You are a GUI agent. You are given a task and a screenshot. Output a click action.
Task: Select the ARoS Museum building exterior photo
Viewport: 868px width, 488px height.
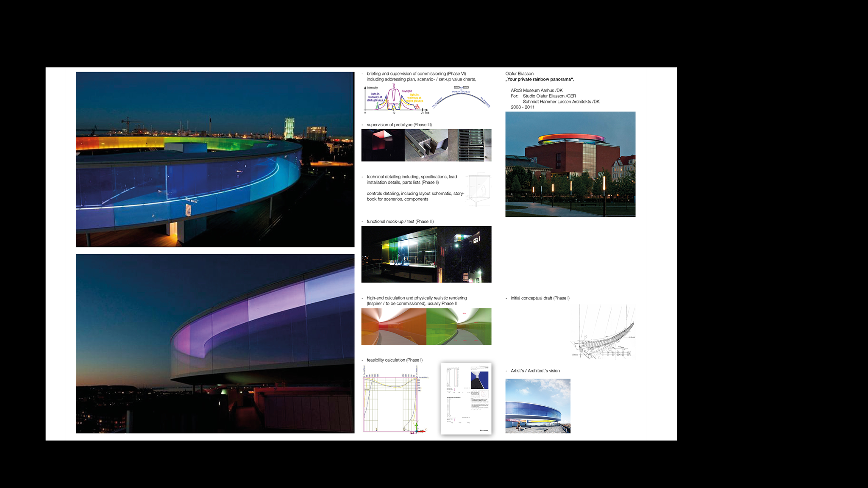pyautogui.click(x=570, y=164)
